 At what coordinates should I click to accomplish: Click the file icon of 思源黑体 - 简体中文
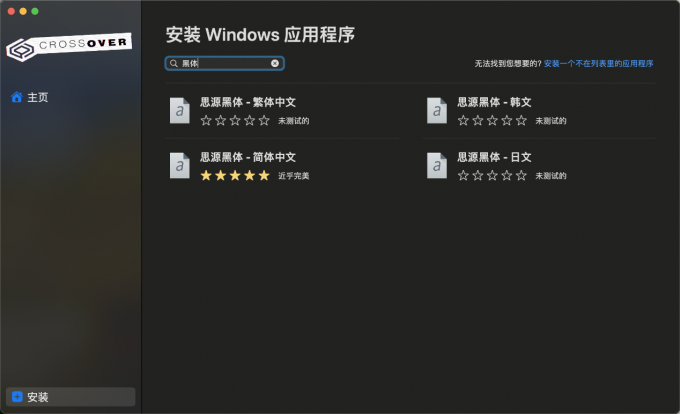(x=180, y=166)
